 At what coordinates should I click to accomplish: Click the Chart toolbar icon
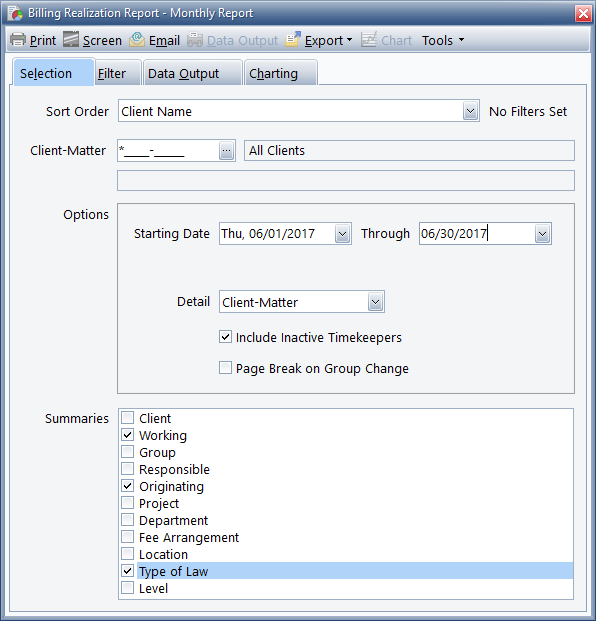tap(369, 39)
